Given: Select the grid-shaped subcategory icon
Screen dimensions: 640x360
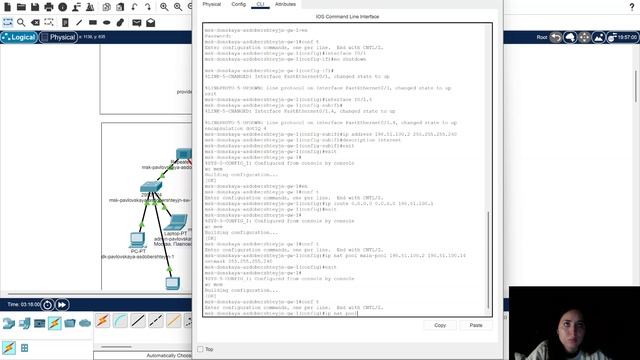Looking at the screenshot, I should [24, 348].
